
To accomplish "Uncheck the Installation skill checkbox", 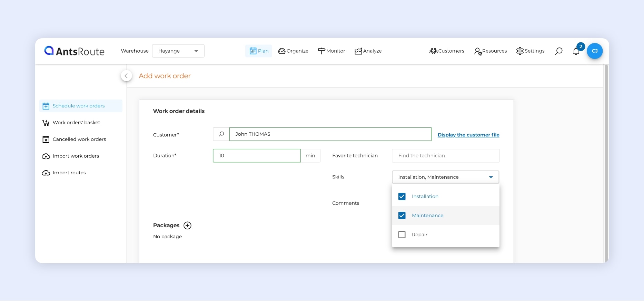I will pos(402,196).
